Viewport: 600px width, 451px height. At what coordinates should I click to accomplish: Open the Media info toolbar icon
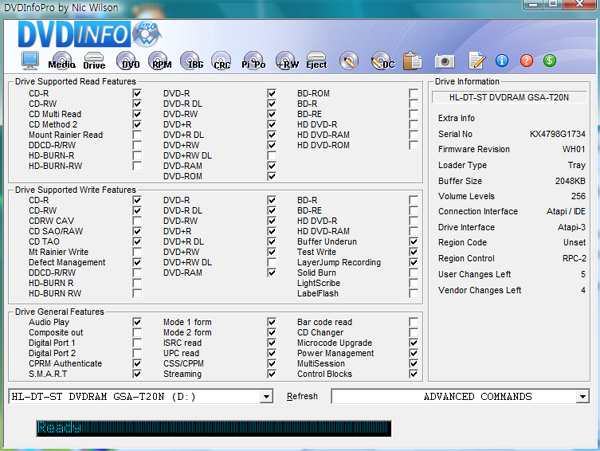coord(62,60)
